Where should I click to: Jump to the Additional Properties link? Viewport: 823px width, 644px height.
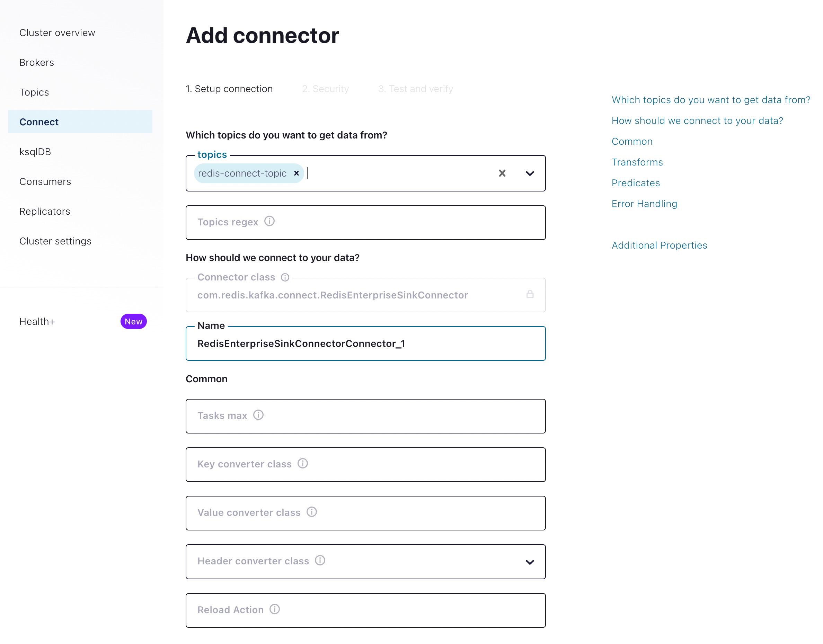(x=659, y=245)
